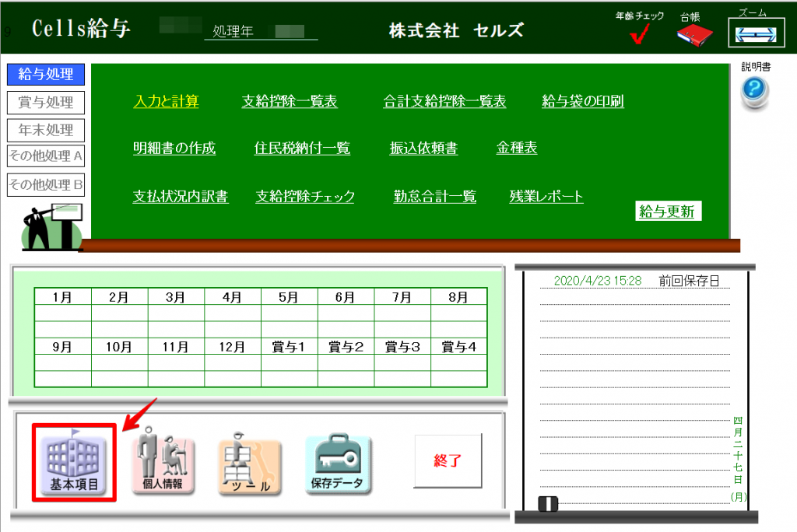The width and height of the screenshot is (797, 532).
Task: Select the 賞与4 cell
Action: (458, 347)
